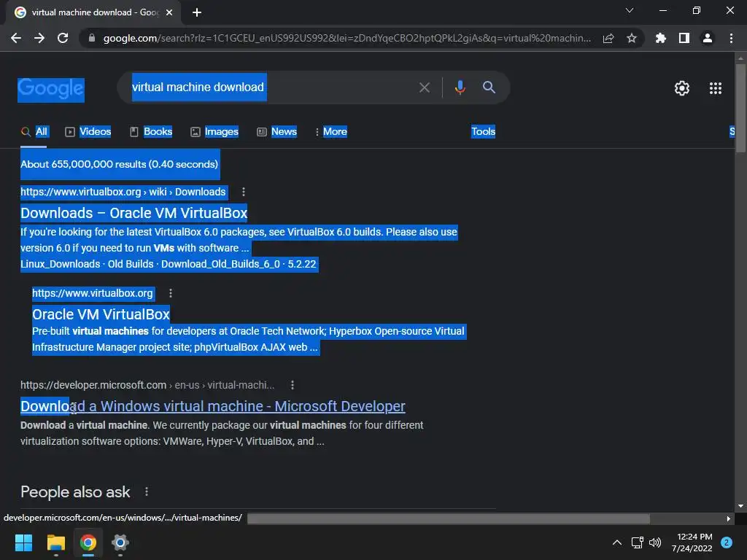Viewport: 747px width, 560px height.
Task: Open options for virtualbox.org wiki Downloads result
Action: 244,192
